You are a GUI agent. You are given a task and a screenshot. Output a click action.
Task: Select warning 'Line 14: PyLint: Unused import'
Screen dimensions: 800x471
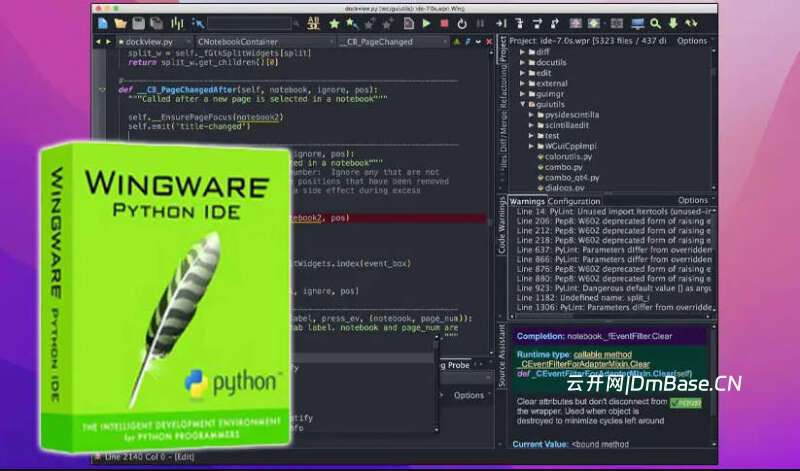(614, 211)
